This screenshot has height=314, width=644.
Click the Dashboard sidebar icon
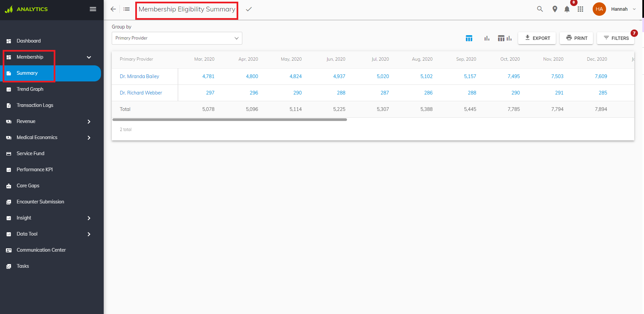(x=9, y=41)
